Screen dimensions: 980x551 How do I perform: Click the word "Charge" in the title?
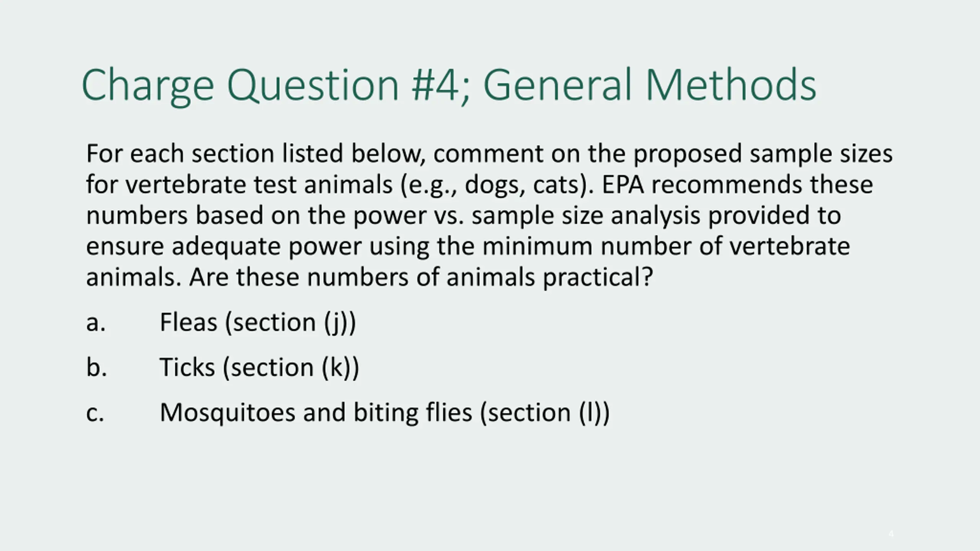coord(148,87)
